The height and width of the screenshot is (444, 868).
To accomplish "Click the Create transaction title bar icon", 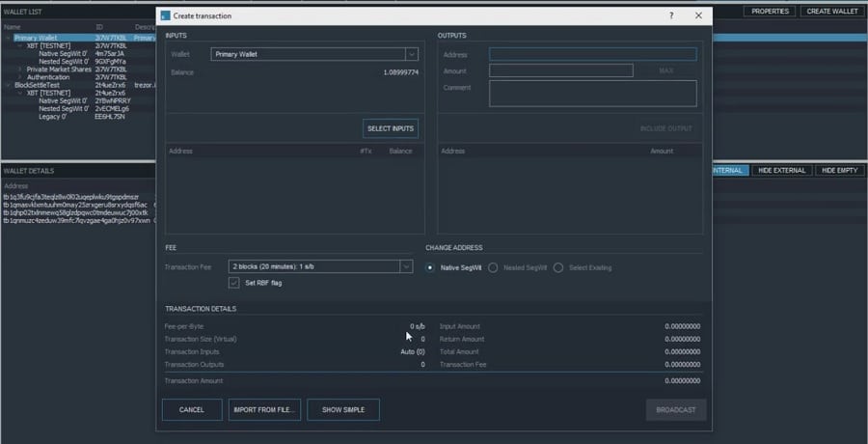I will click(165, 16).
